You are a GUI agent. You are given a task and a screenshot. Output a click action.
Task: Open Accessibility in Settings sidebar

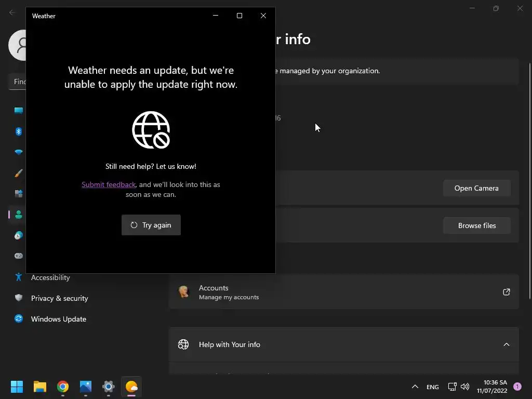pos(50,277)
